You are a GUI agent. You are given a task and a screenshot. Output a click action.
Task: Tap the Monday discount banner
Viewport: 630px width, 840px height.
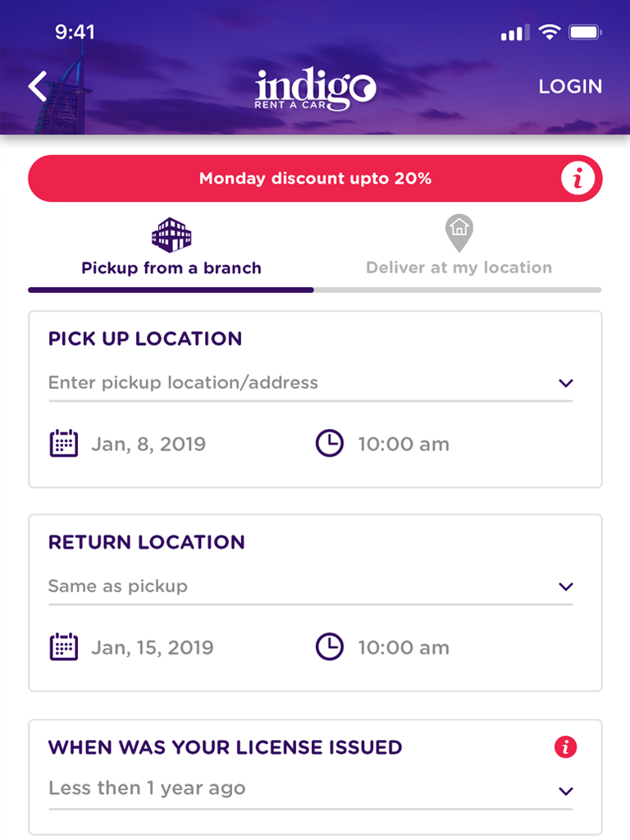point(315,178)
